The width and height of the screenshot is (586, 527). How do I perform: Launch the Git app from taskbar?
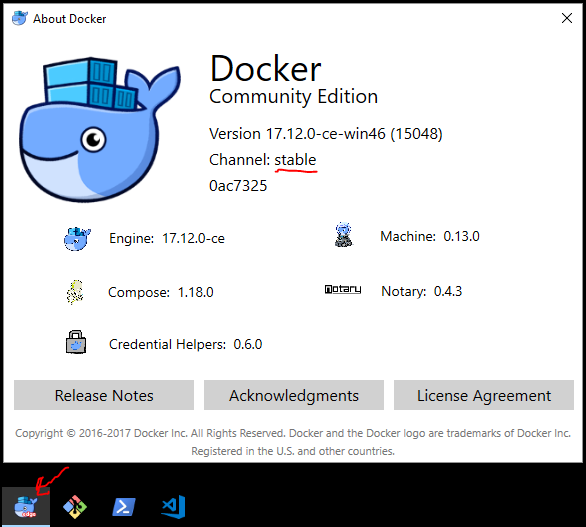(x=75, y=507)
